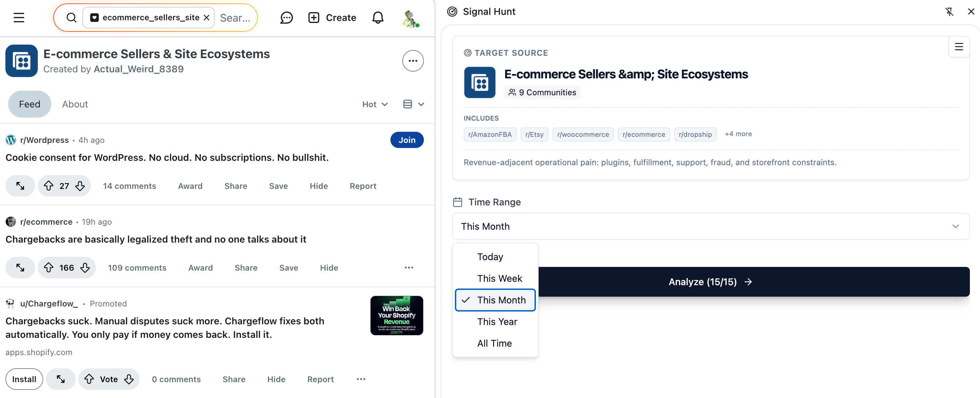Select This Week time range
The image size is (980, 398).
click(x=499, y=278)
